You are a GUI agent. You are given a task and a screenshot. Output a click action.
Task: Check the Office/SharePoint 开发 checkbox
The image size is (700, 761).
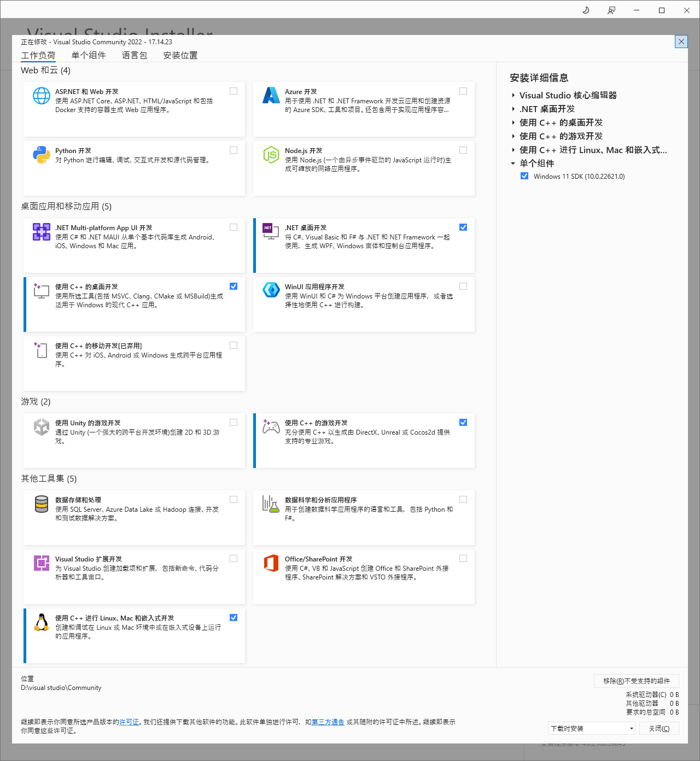[463, 559]
